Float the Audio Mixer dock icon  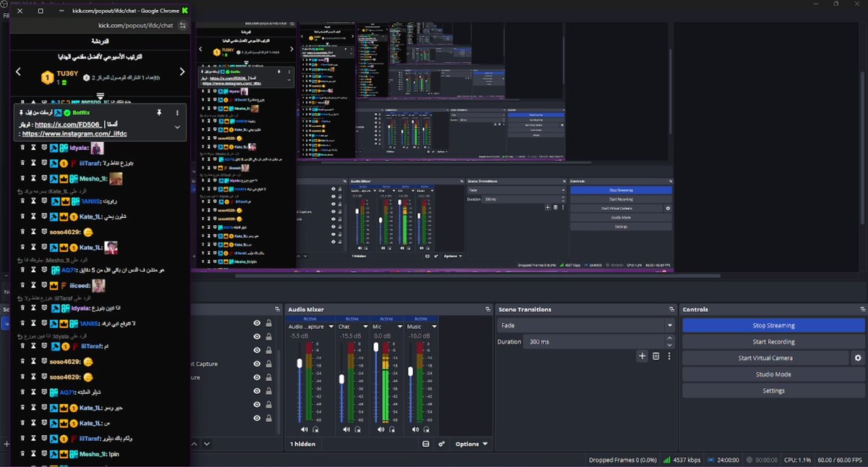click(488, 310)
